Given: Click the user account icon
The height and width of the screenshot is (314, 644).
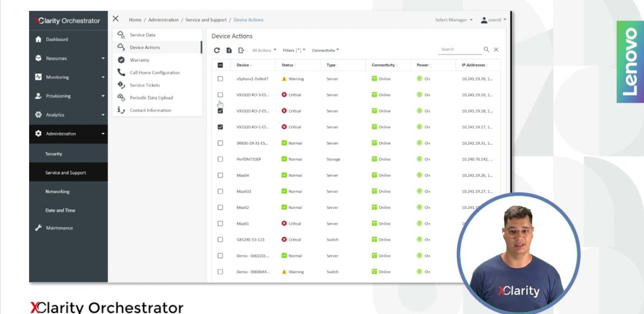Looking at the screenshot, I should 484,20.
